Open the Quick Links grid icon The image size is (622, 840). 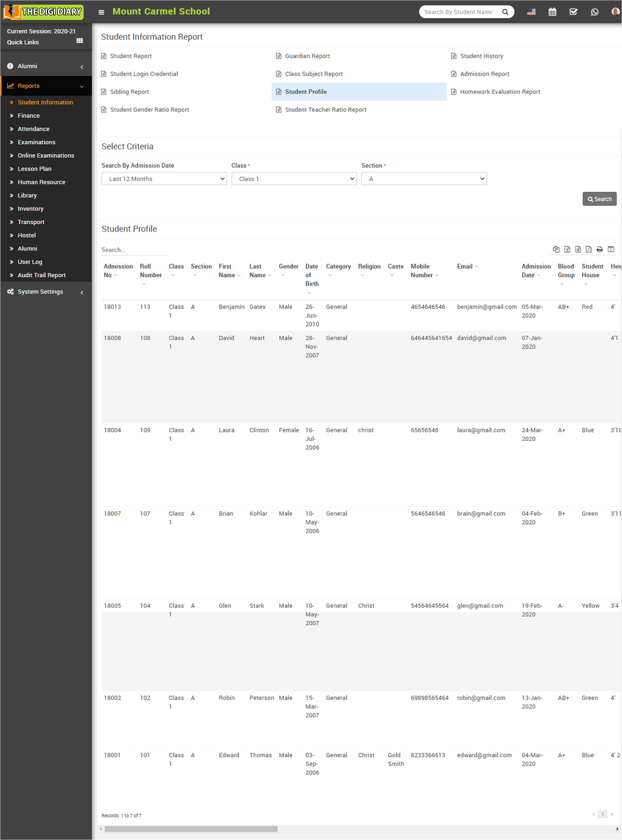tap(80, 41)
